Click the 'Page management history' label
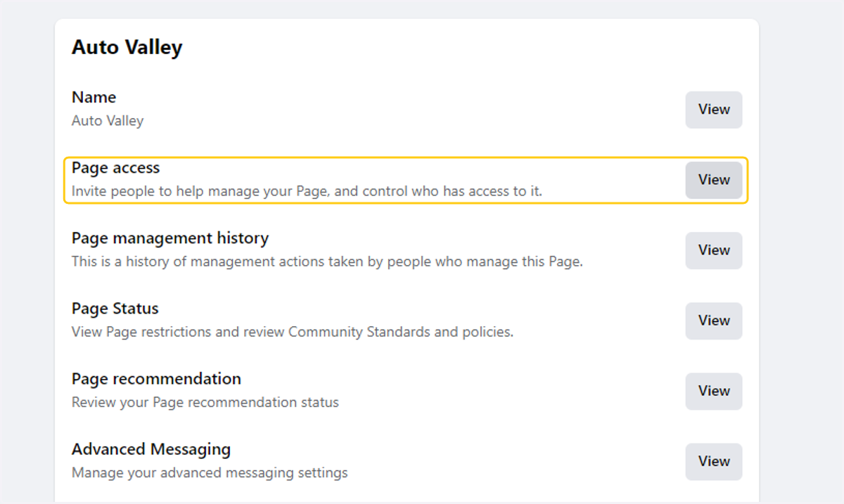Image resolution: width=844 pixels, height=504 pixels. click(170, 238)
